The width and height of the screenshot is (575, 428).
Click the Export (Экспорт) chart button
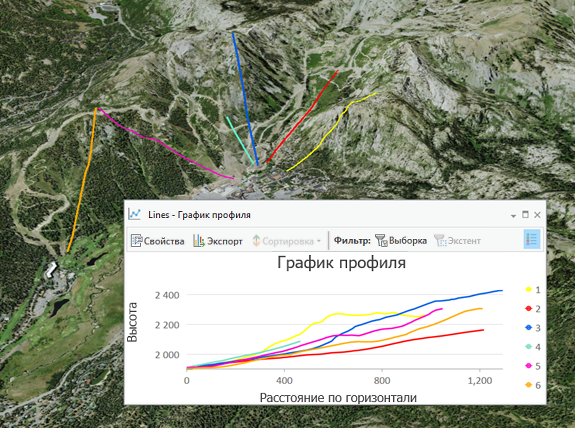(x=218, y=241)
